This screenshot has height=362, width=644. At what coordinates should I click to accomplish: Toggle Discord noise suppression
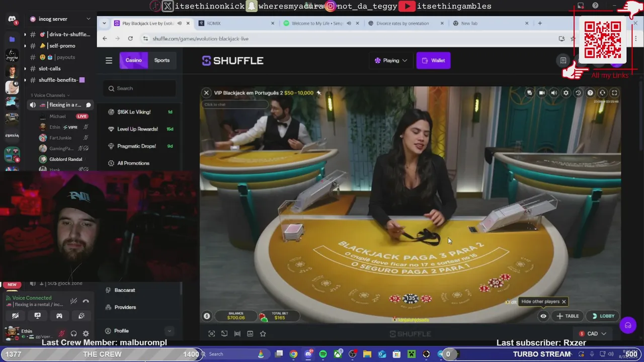coord(73,301)
